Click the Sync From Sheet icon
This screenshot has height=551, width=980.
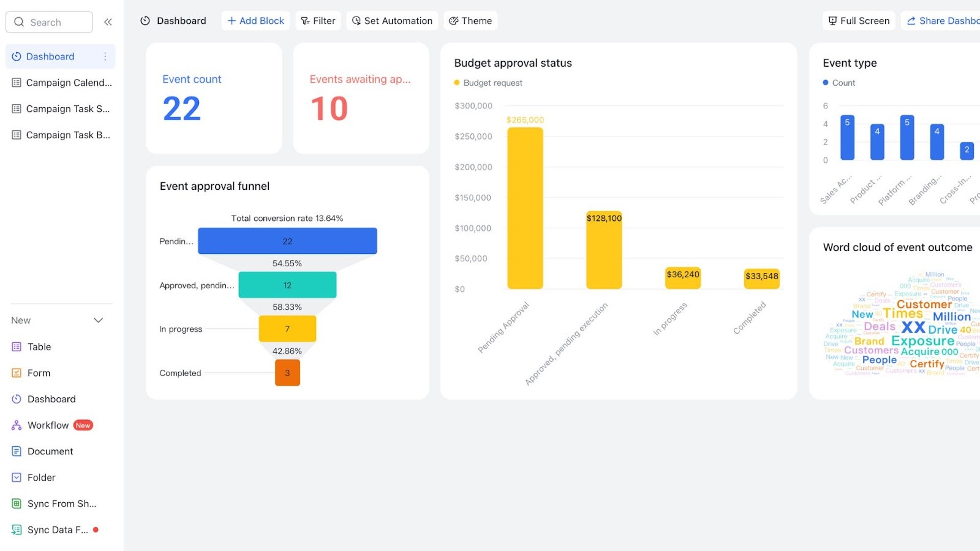pos(15,503)
